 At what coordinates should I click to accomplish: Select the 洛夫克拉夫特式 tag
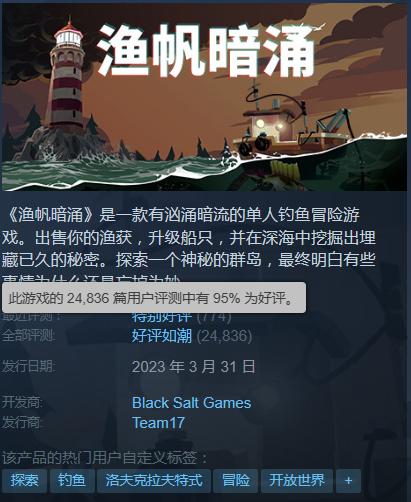(154, 481)
